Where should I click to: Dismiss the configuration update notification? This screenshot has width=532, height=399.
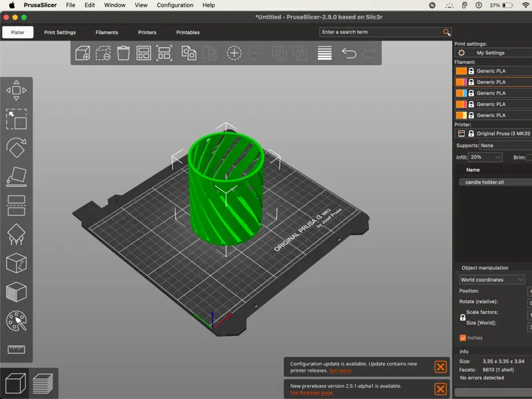tap(440, 367)
